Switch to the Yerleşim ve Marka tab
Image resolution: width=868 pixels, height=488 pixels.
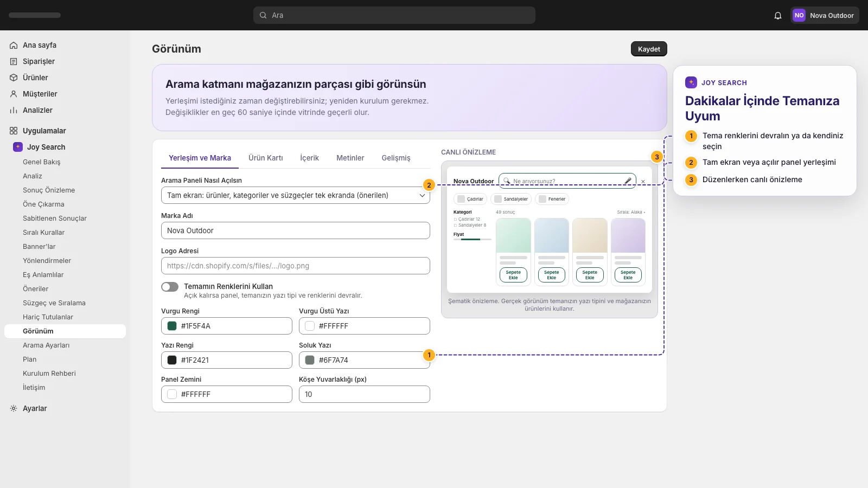(200, 158)
